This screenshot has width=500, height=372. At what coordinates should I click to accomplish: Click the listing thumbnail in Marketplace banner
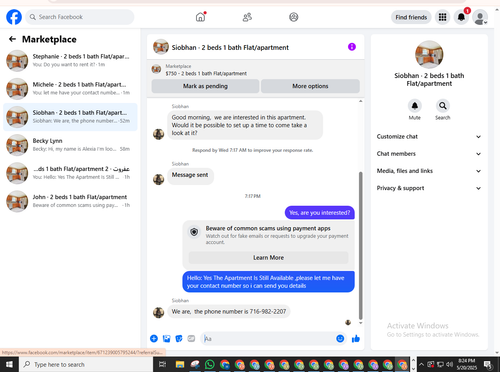tap(156, 69)
